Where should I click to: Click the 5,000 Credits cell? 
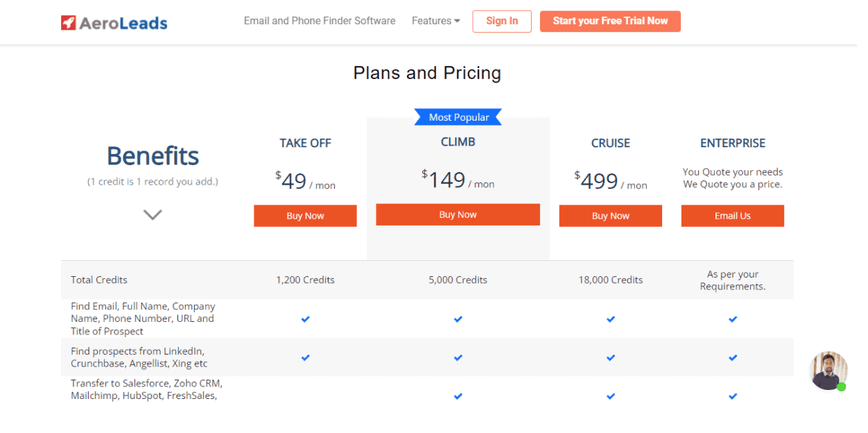tap(458, 280)
